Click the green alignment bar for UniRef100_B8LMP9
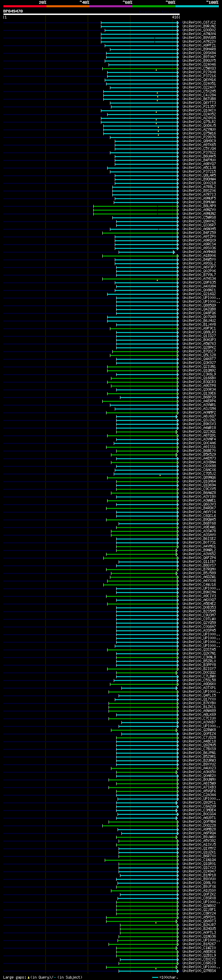 [136, 206]
